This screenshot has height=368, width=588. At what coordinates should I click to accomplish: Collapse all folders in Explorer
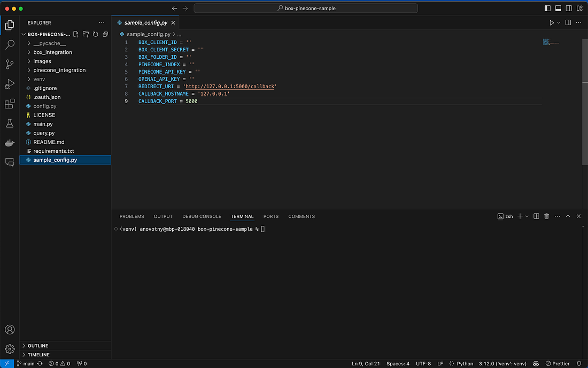point(105,34)
